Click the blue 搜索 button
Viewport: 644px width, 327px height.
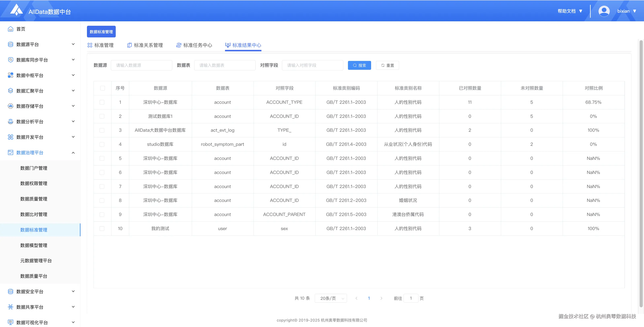click(359, 65)
